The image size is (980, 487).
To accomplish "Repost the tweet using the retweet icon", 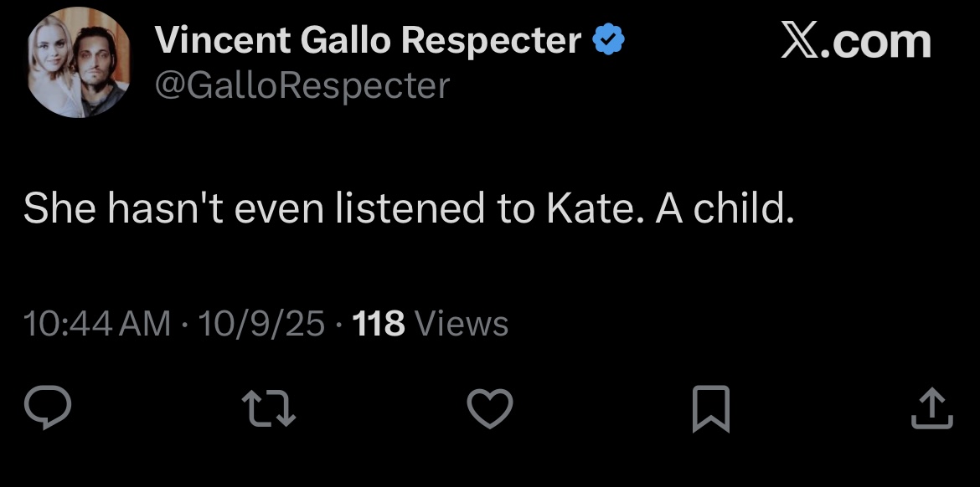I will 269,409.
